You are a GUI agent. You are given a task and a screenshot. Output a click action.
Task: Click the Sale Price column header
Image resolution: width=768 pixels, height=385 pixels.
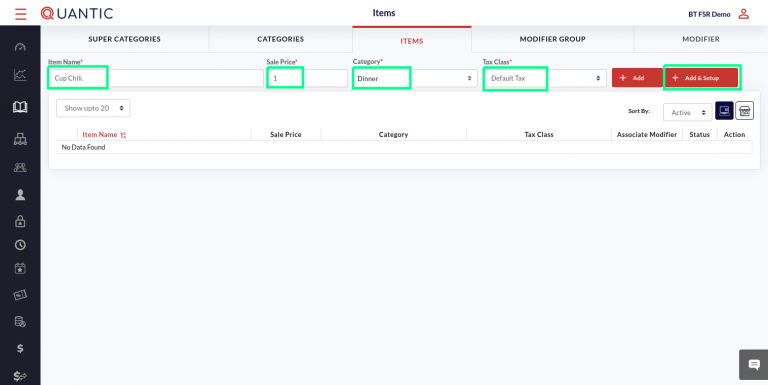[286, 134]
